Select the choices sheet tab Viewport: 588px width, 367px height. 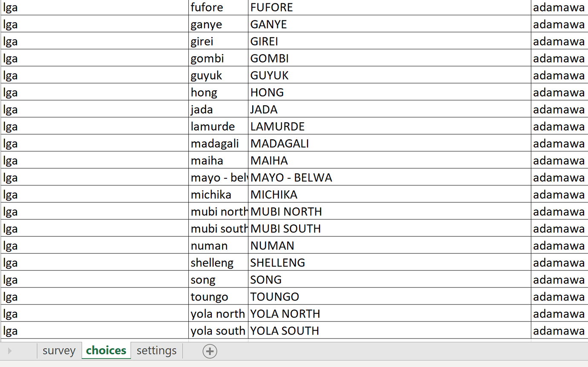coord(106,350)
